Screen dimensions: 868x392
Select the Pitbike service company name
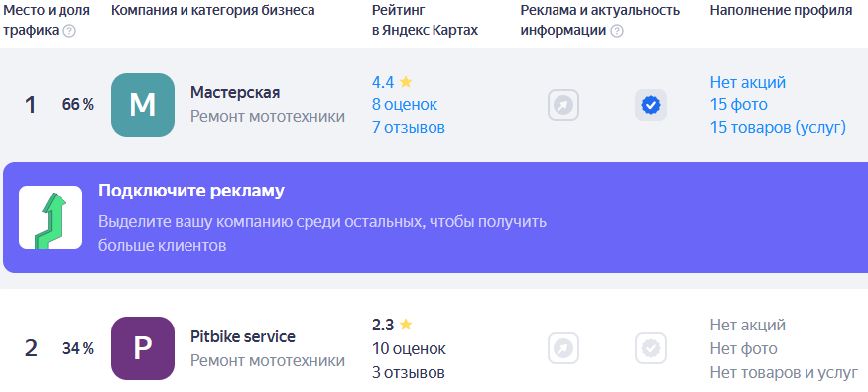pyautogui.click(x=243, y=336)
